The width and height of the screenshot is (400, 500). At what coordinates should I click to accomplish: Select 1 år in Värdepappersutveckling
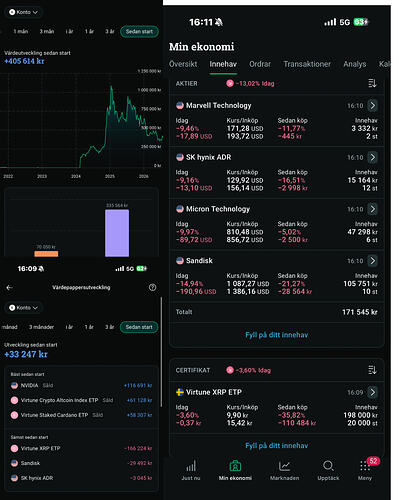click(x=89, y=327)
